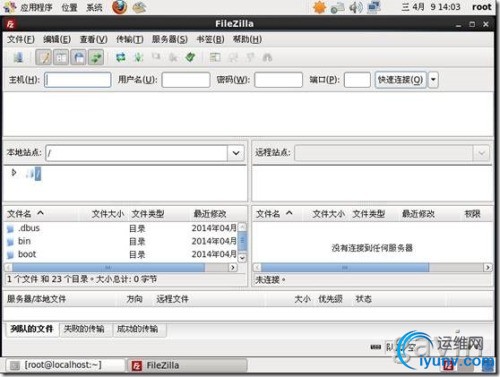Click the panel launcher beside Firefox
Viewport: 500px width, 377px height.
tap(139, 7)
